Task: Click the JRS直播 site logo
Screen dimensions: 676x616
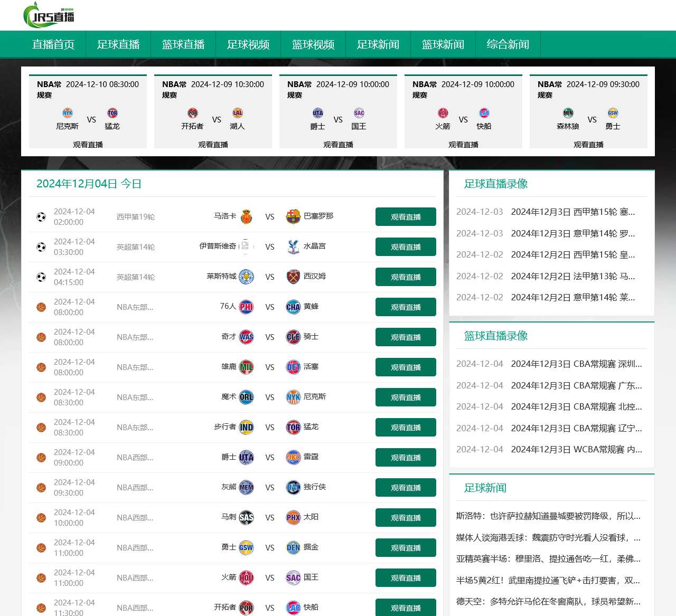Action: (49, 15)
